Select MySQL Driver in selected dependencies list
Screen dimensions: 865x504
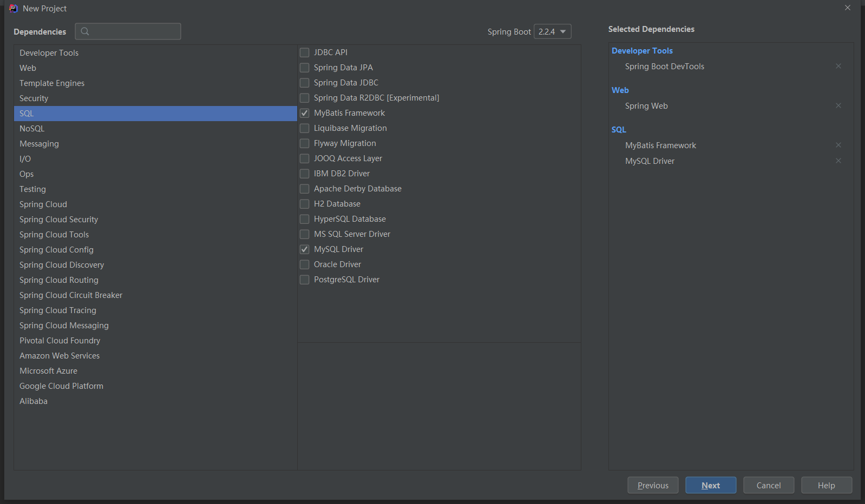click(650, 161)
